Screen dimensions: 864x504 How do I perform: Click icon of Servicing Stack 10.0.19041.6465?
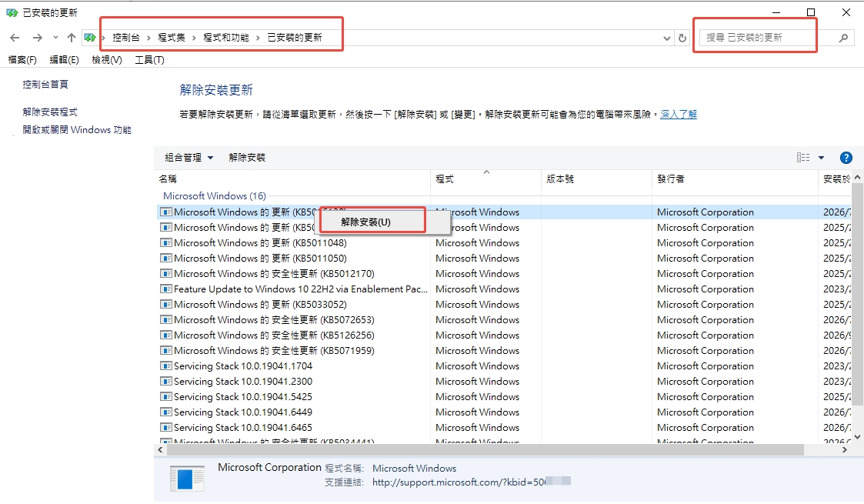click(x=165, y=428)
